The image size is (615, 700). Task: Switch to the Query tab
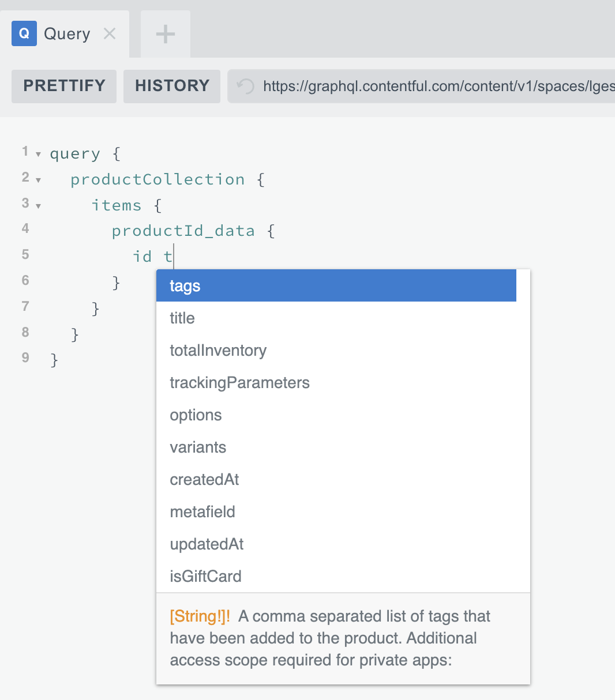point(58,34)
